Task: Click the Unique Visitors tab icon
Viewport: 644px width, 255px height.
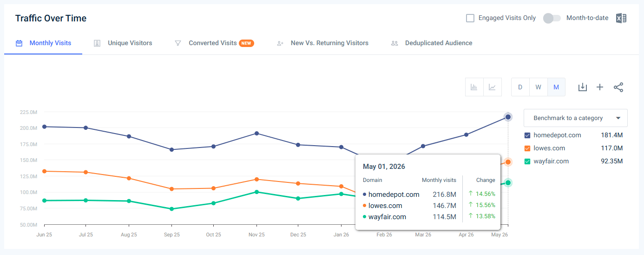Action: [x=97, y=43]
